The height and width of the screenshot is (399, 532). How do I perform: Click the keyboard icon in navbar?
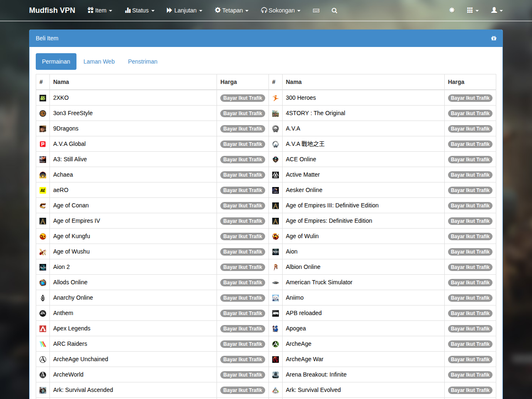[x=316, y=10]
